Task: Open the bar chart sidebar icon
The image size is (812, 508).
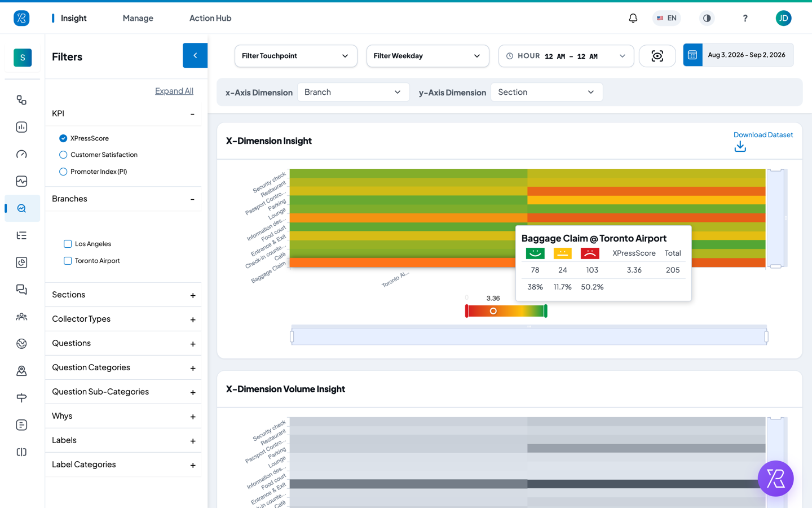Action: (x=21, y=127)
